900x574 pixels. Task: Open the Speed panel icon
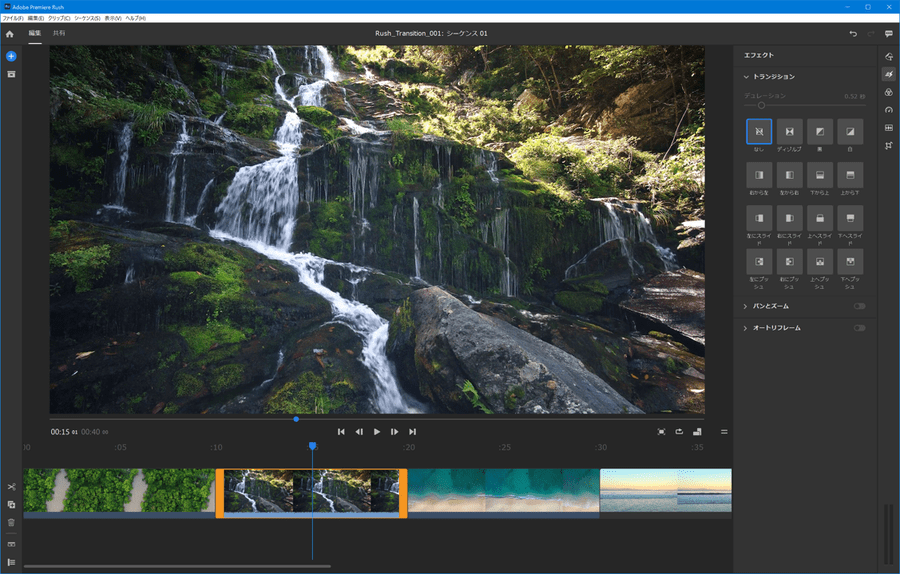889,110
